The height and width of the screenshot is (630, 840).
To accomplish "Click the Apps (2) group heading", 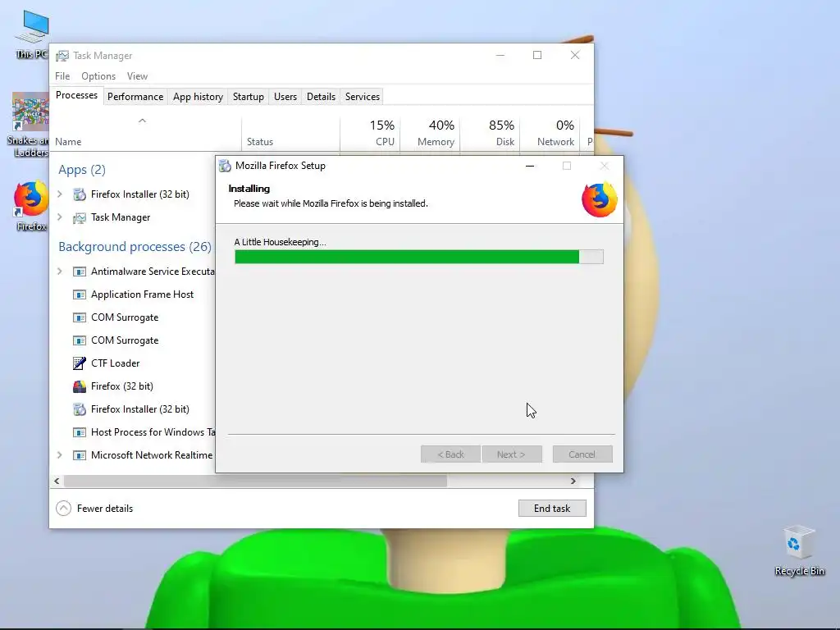I will pyautogui.click(x=82, y=170).
